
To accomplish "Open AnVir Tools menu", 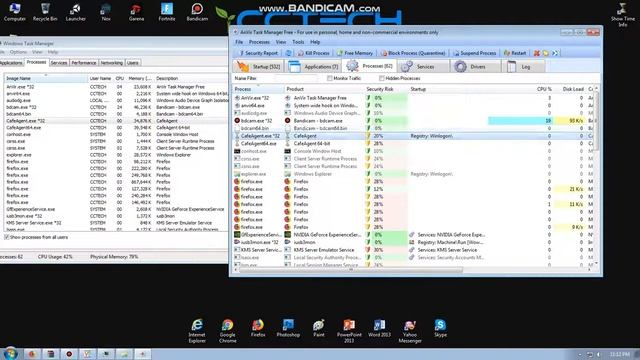I will pyautogui.click(x=298, y=42).
